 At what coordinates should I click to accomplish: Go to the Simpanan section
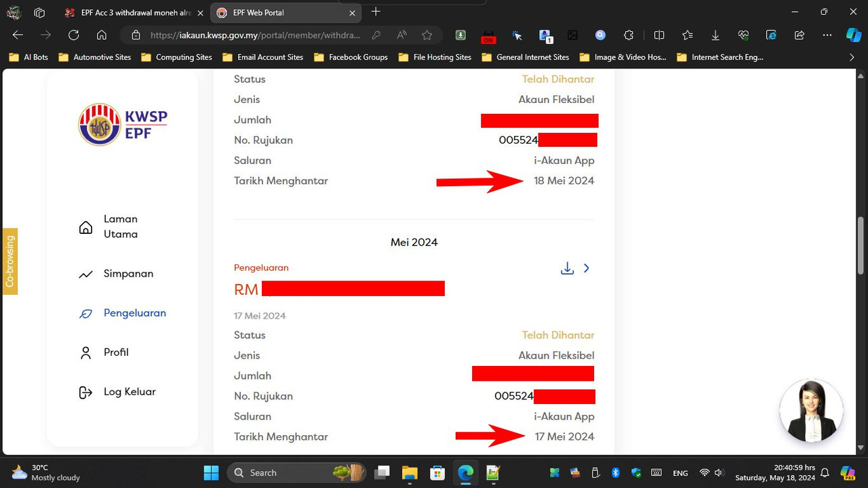(116, 274)
